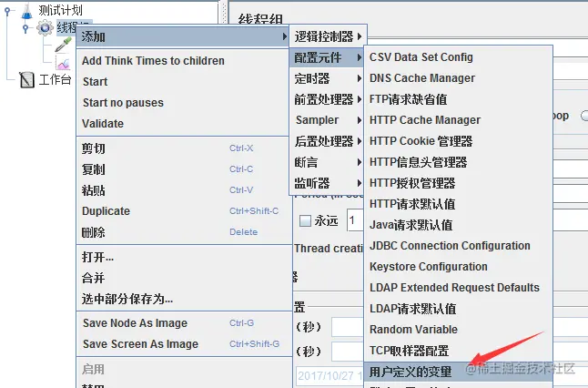Choose 复制 (Ctrl-C)
This screenshot has width=588, height=388.
pyautogui.click(x=182, y=169)
